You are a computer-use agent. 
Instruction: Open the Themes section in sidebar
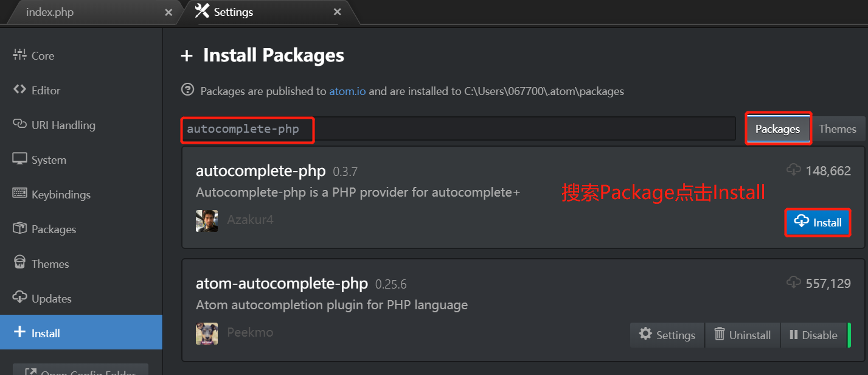pyautogui.click(x=50, y=264)
